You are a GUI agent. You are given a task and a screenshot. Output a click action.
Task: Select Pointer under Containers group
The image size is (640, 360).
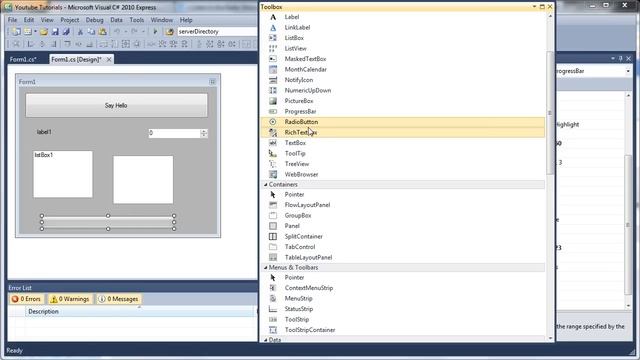point(294,194)
